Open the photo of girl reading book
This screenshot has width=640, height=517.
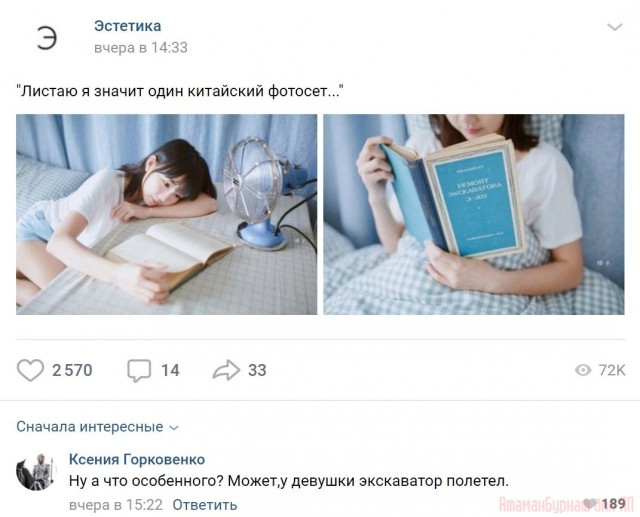coord(474,214)
